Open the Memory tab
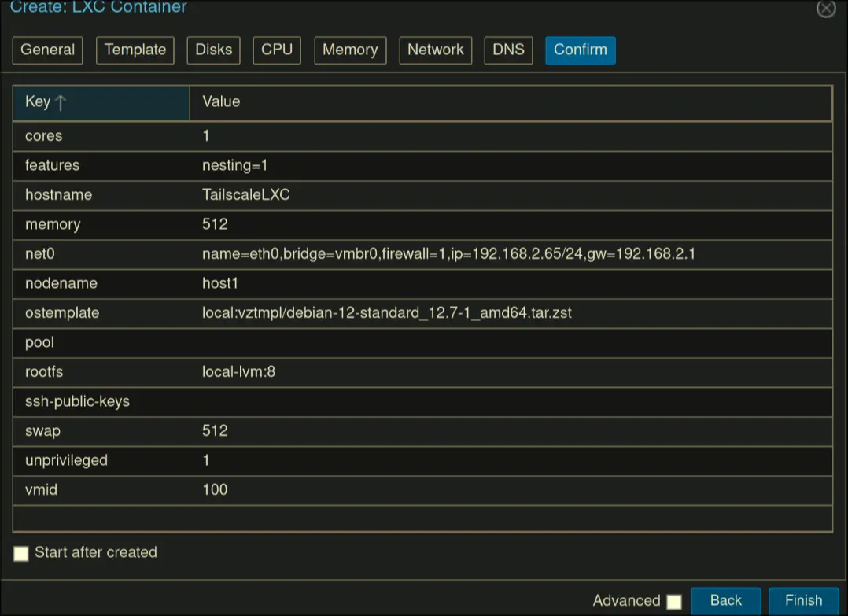This screenshot has height=616, width=848. (350, 50)
